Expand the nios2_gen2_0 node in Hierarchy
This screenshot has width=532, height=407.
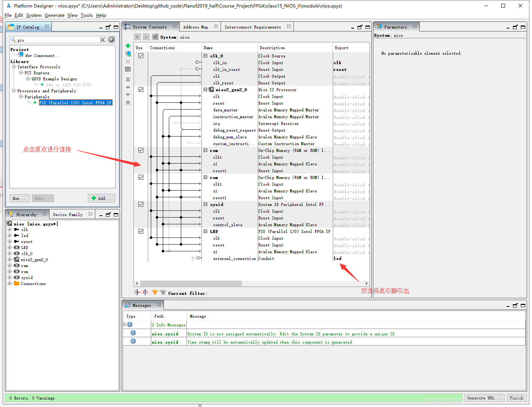9,260
